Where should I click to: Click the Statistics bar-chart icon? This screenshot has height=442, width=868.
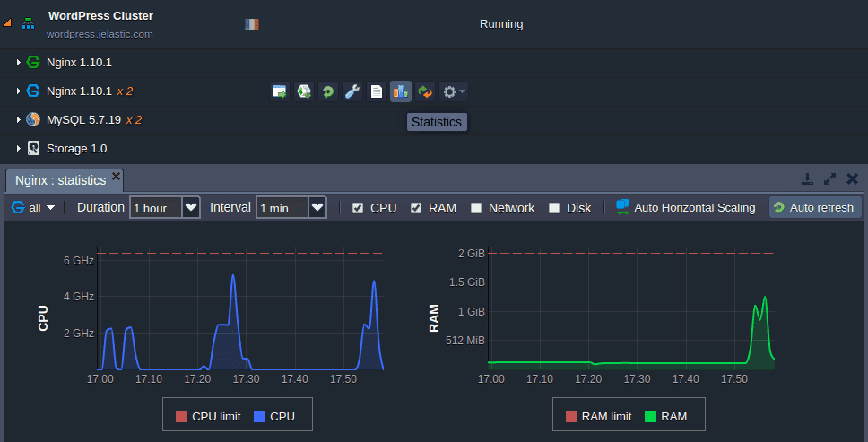[401, 91]
